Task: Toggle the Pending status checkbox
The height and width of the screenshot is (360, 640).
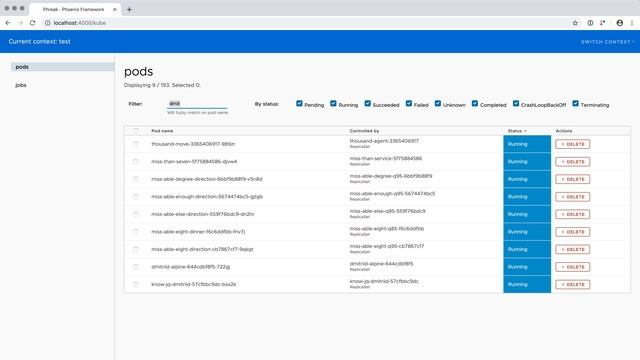Action: tap(299, 104)
